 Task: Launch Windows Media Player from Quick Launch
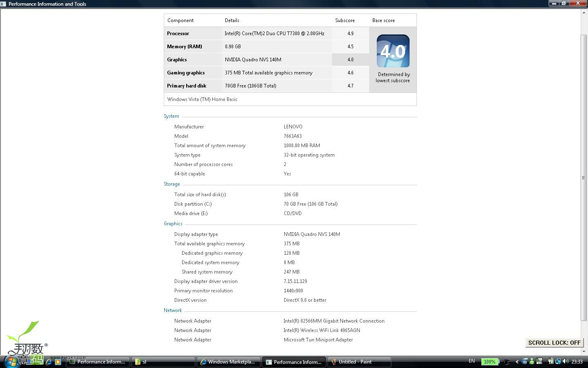pos(58,362)
